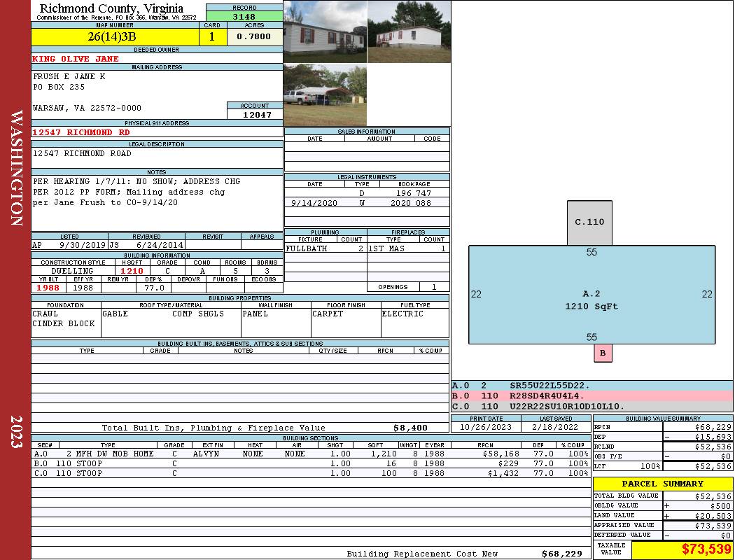This screenshot has width=735, height=560.
Task: Click sketch code R28SD4R4U4L4
Action: (x=547, y=396)
